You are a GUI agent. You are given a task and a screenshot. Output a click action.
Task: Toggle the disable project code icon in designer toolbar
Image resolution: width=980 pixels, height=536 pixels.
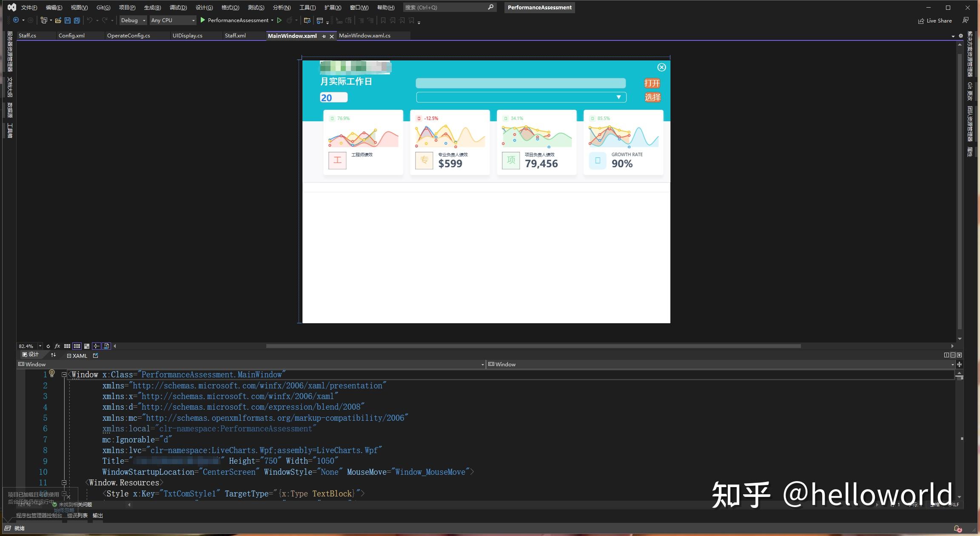(106, 346)
